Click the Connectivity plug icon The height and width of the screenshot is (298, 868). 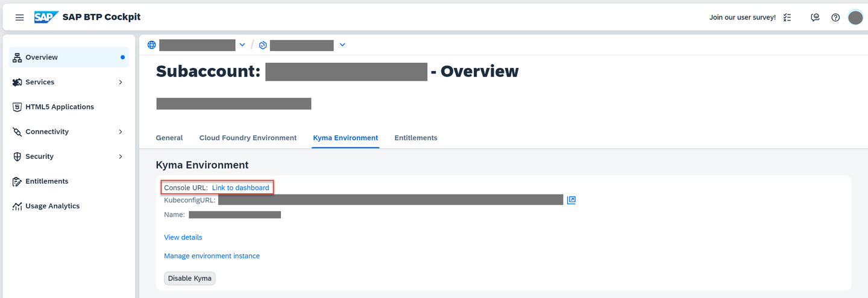[17, 131]
